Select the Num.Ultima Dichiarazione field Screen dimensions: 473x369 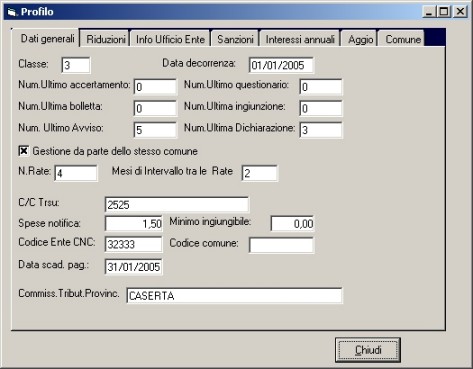click(320, 130)
